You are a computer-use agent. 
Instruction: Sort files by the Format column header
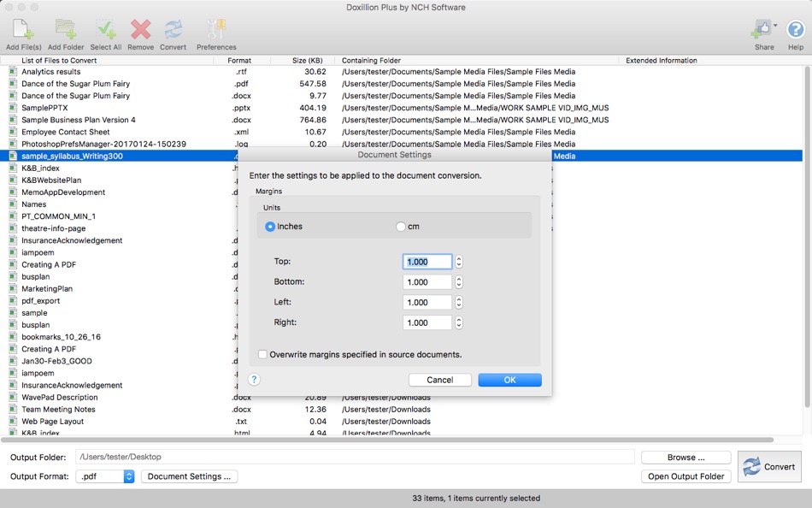point(241,60)
